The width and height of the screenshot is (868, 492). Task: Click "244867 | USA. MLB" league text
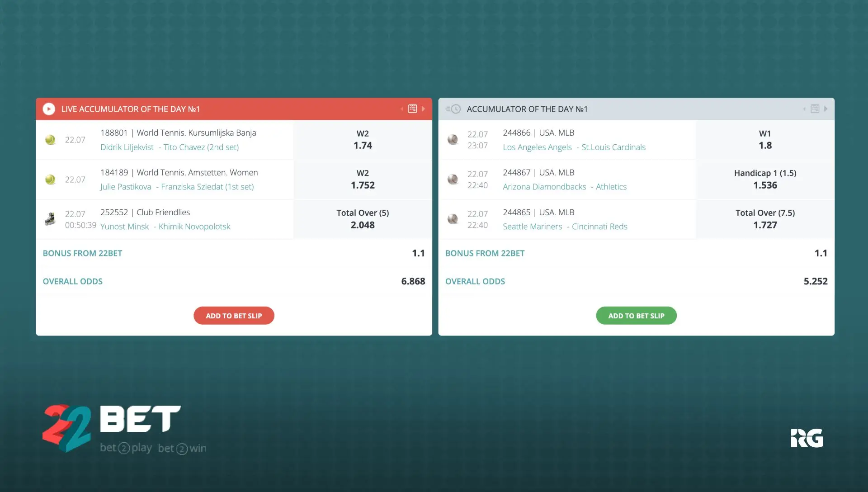(538, 172)
